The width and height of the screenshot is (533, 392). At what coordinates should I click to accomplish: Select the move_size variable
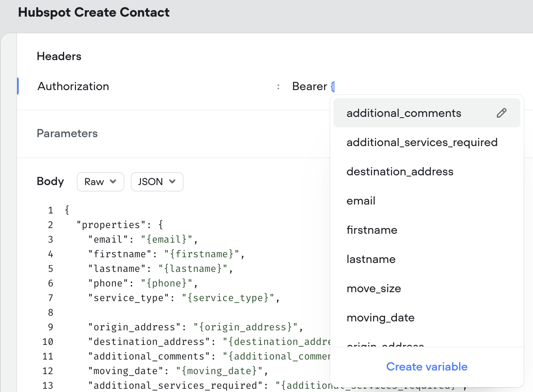coord(374,289)
